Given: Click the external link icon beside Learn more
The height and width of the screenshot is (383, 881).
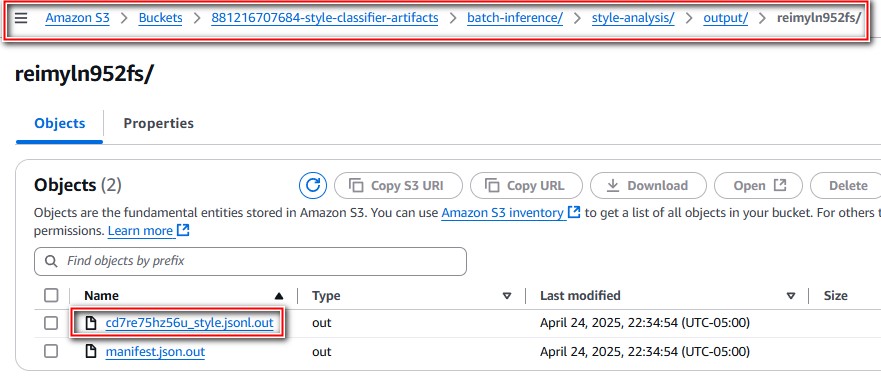Looking at the screenshot, I should tap(183, 231).
